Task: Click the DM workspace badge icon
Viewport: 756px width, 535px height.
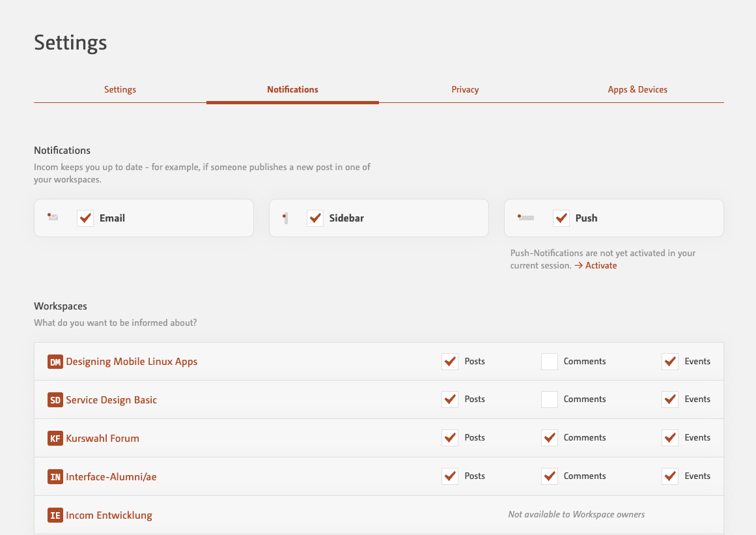Action: point(55,362)
